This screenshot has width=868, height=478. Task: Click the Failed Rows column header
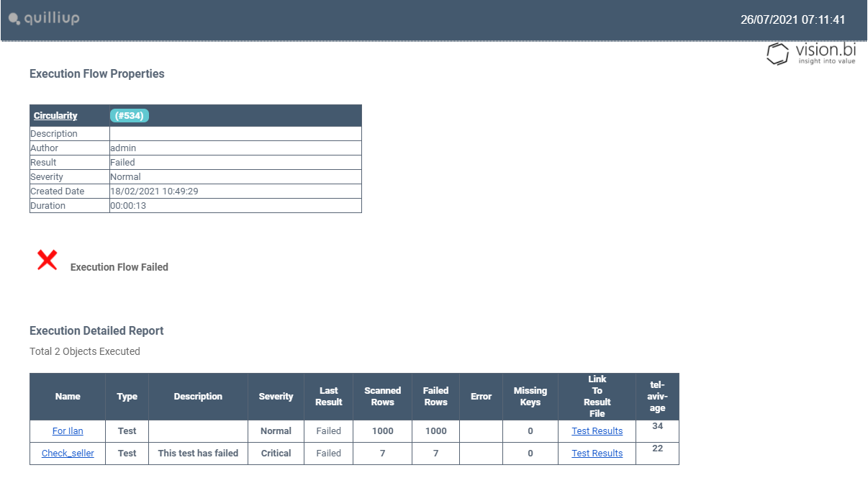point(436,397)
